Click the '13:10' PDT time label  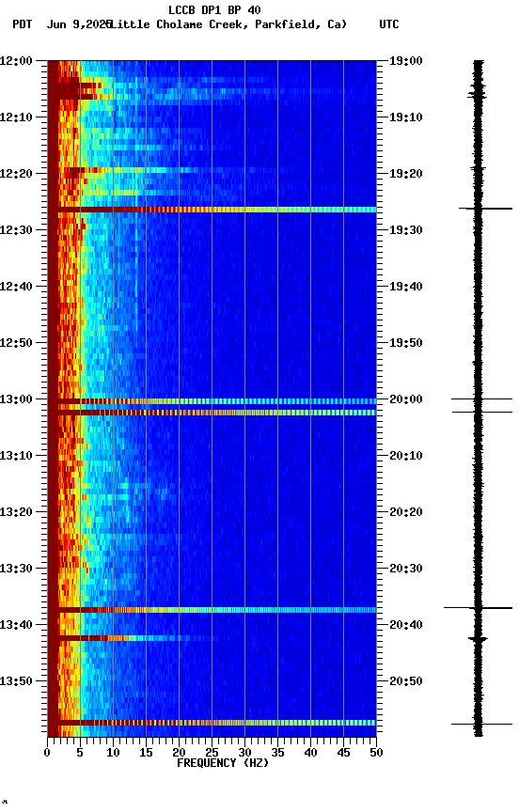tap(16, 456)
